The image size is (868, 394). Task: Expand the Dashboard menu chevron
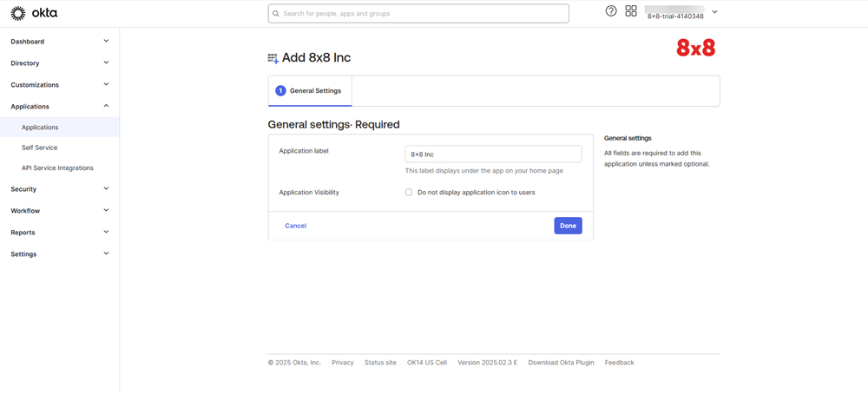[106, 41]
